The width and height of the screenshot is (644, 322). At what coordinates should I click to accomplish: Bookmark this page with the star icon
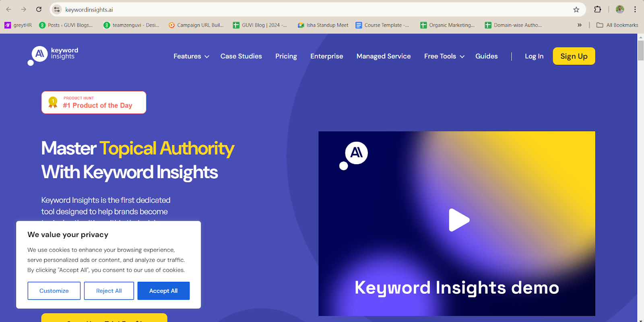pyautogui.click(x=576, y=9)
